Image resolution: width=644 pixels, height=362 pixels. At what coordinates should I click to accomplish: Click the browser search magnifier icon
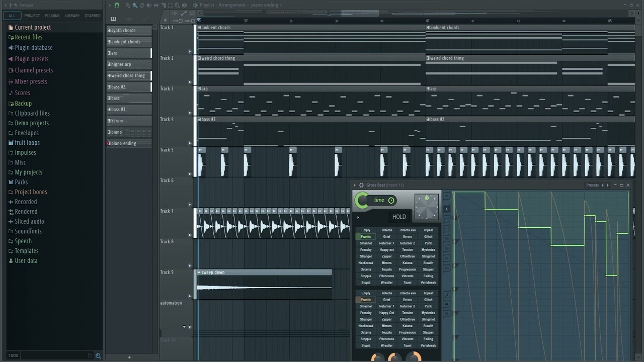coord(98,355)
